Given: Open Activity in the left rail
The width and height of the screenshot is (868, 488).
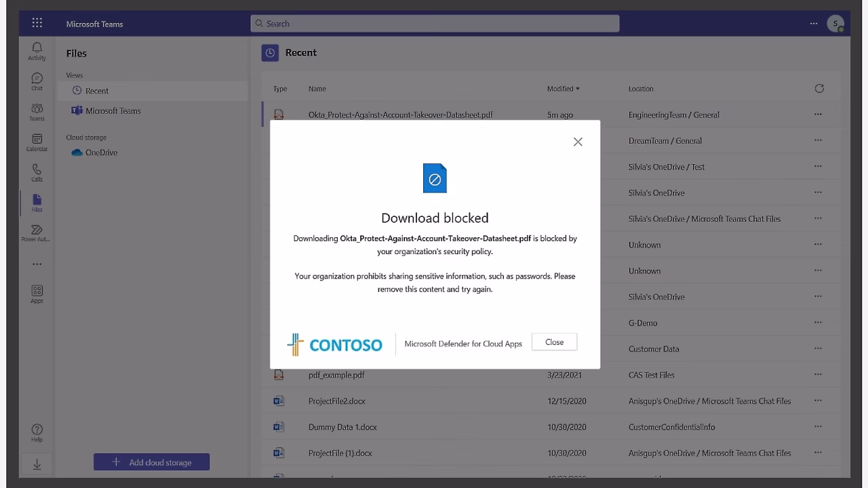Looking at the screenshot, I should [37, 51].
